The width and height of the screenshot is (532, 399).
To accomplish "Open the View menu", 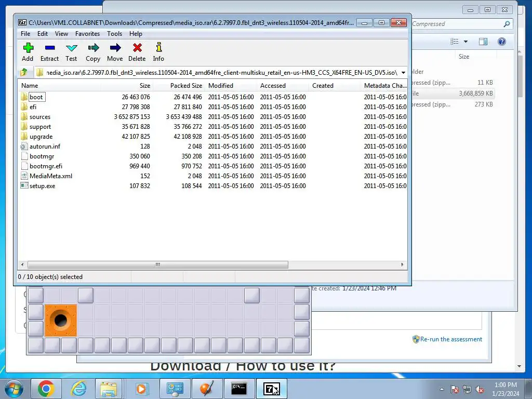I will point(61,34).
